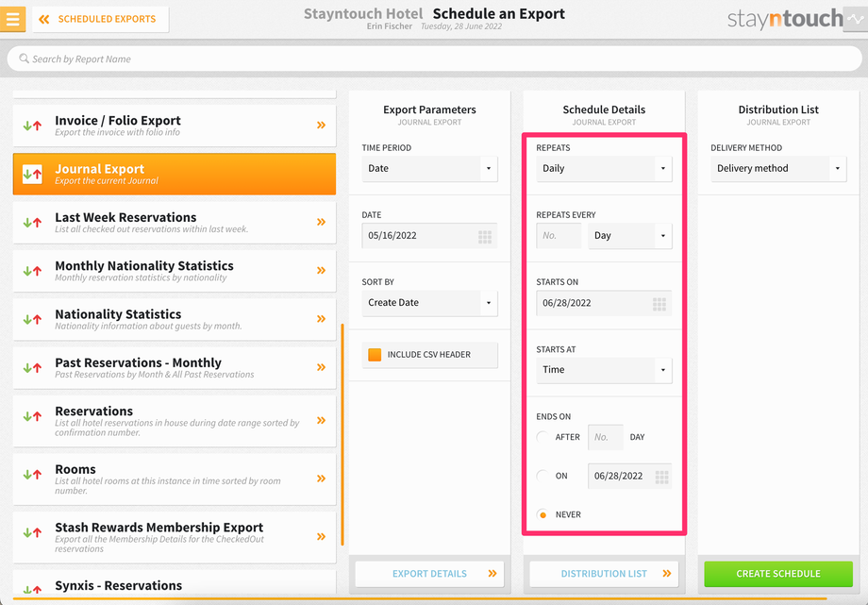Click the Nationality Statistics report title
Screen dimensions: 868x605
click(118, 314)
